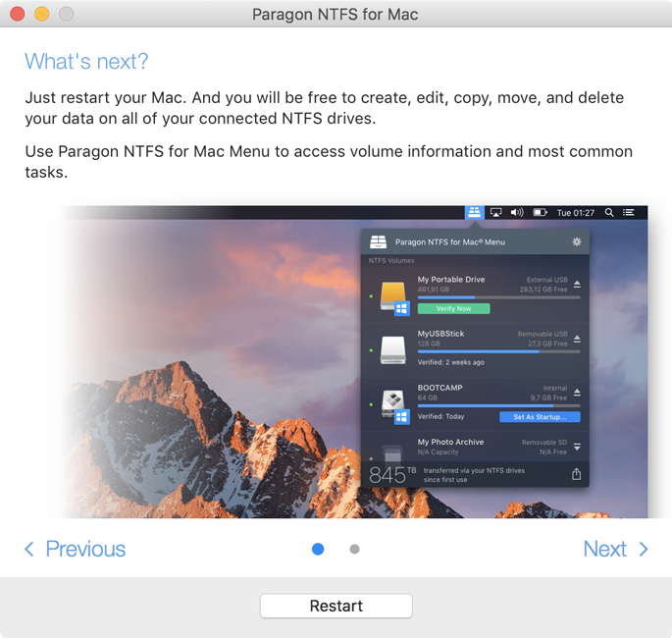Click the Set As Startup button
The image size is (672, 638).
(x=540, y=417)
